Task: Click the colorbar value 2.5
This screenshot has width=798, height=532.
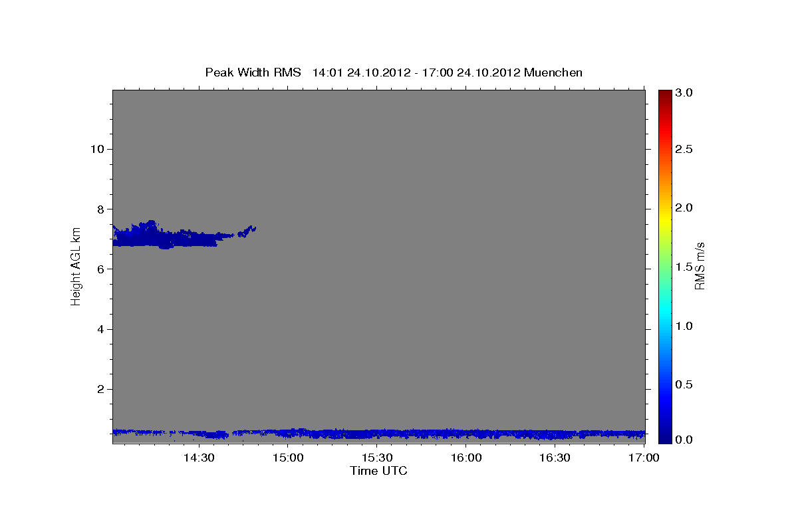Action: point(686,149)
